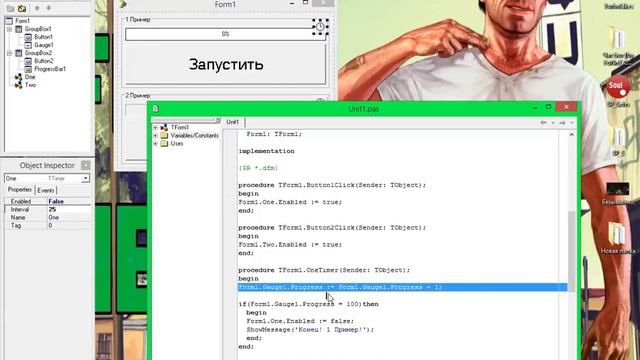640x360 pixels.
Task: Click the code editor scrollbar up arrow
Action: tap(572, 135)
